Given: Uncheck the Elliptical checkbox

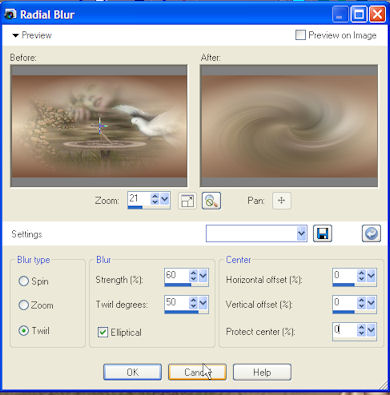Looking at the screenshot, I should coord(103,332).
